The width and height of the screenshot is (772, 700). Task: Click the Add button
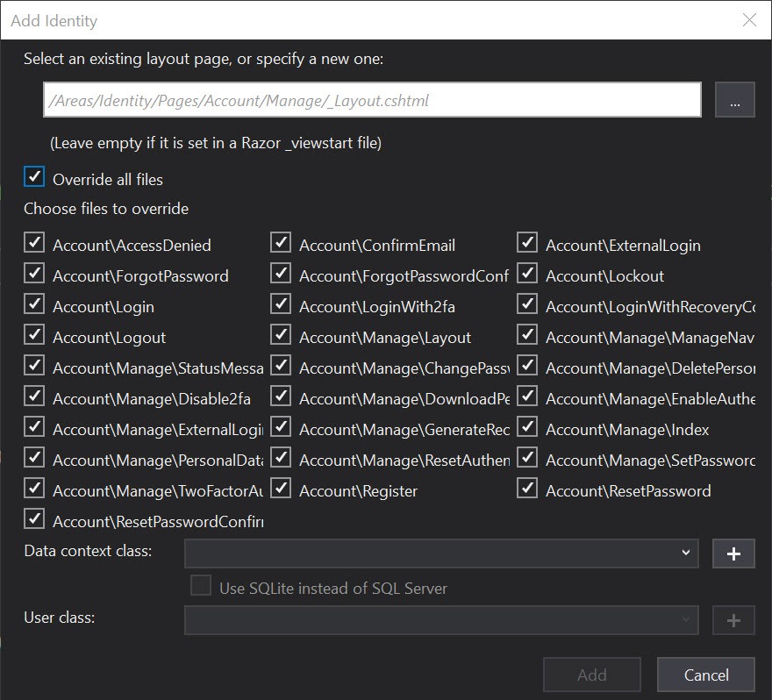pos(592,675)
